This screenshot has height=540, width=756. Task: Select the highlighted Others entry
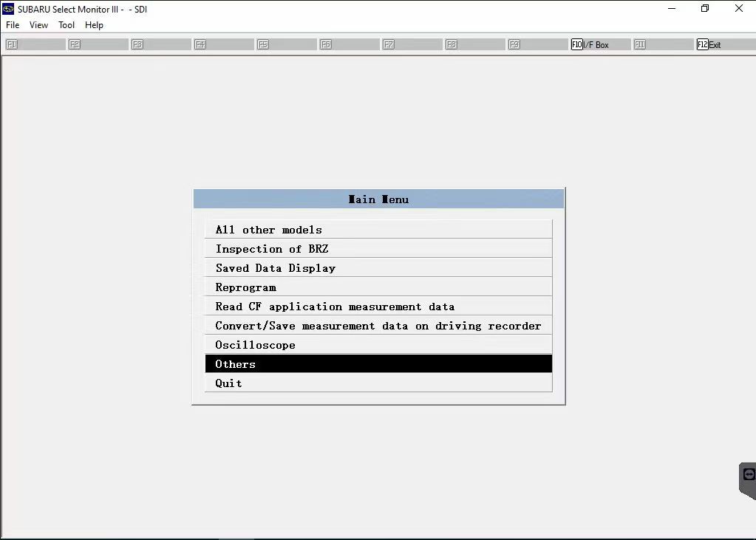click(x=378, y=364)
